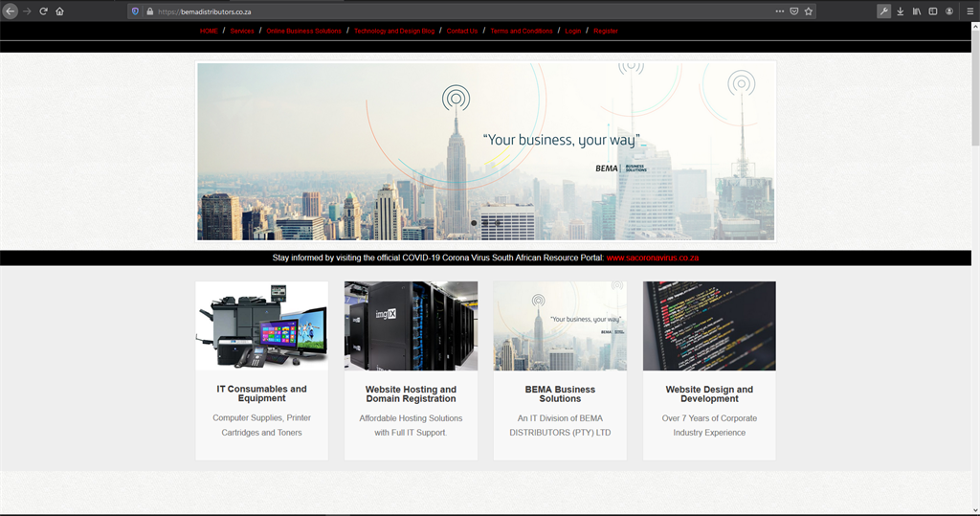Visit www.sacoronavirus.co.za link
The height and width of the screenshot is (516, 980).
(653, 258)
